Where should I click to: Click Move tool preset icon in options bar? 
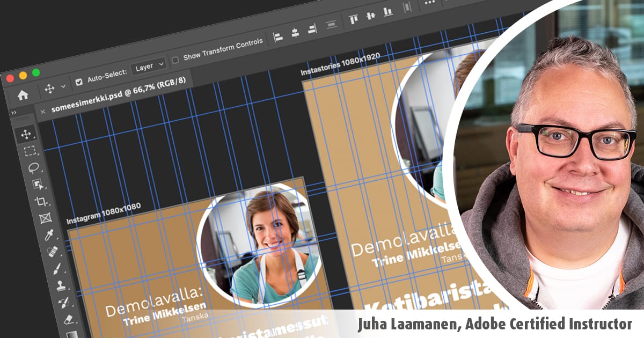(50, 89)
